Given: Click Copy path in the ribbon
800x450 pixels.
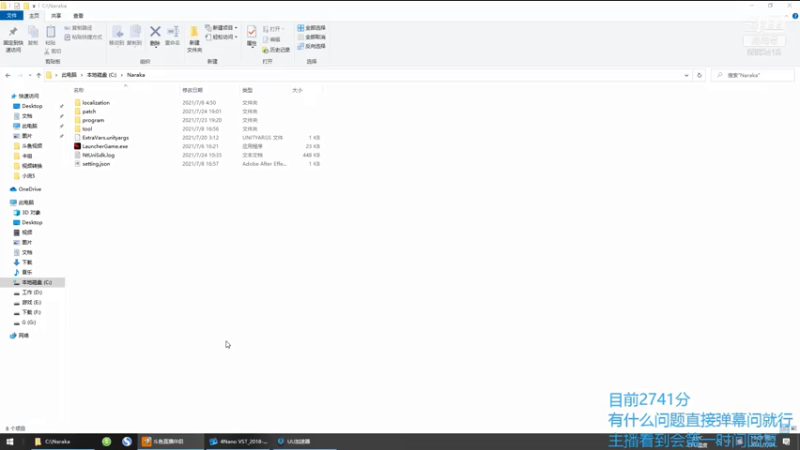Looking at the screenshot, I should [x=79, y=28].
